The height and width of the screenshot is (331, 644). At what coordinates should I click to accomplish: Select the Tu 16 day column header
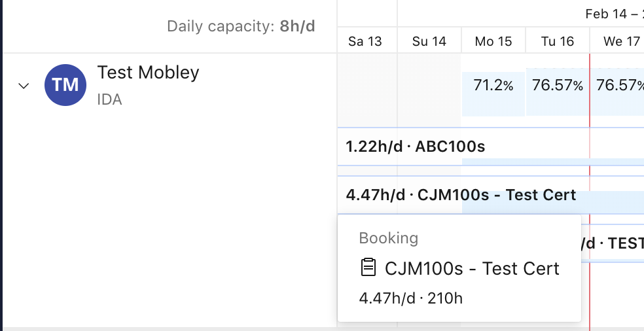point(558,41)
